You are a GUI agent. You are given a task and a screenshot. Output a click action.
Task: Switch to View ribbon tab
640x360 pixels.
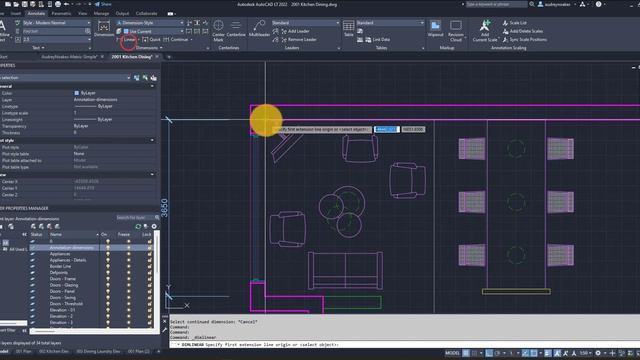[82, 13]
